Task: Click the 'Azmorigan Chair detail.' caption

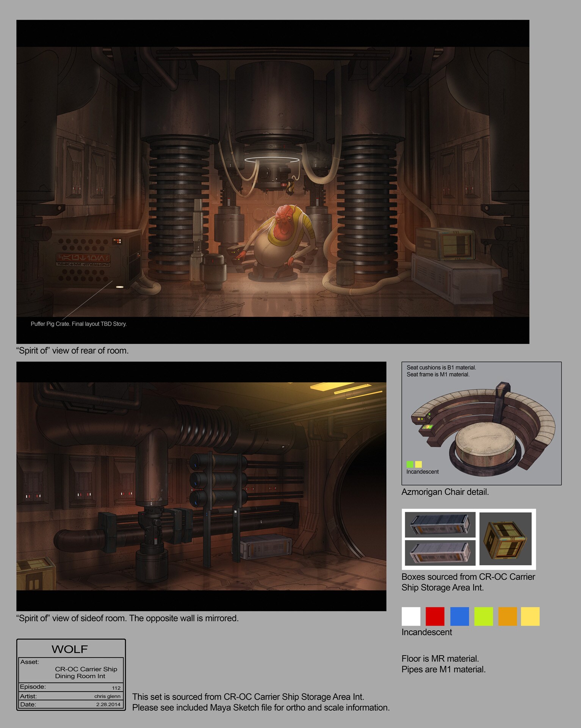Action: [x=445, y=492]
